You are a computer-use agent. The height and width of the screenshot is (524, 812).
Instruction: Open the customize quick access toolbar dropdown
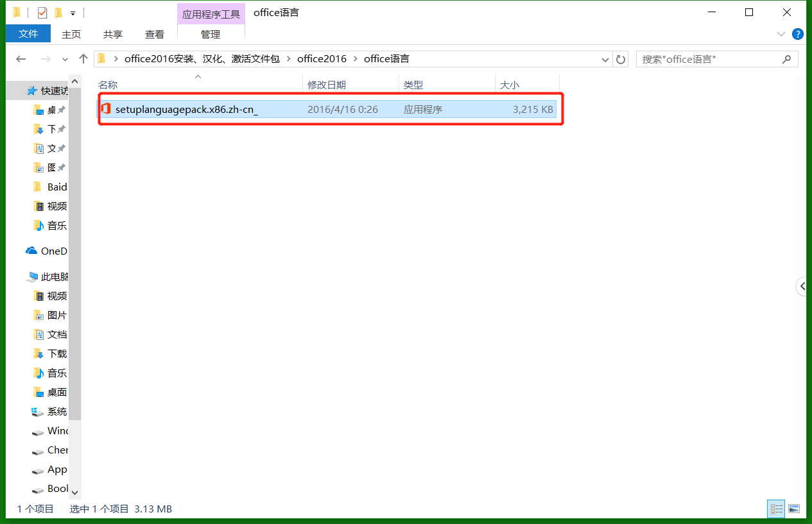tap(73, 13)
